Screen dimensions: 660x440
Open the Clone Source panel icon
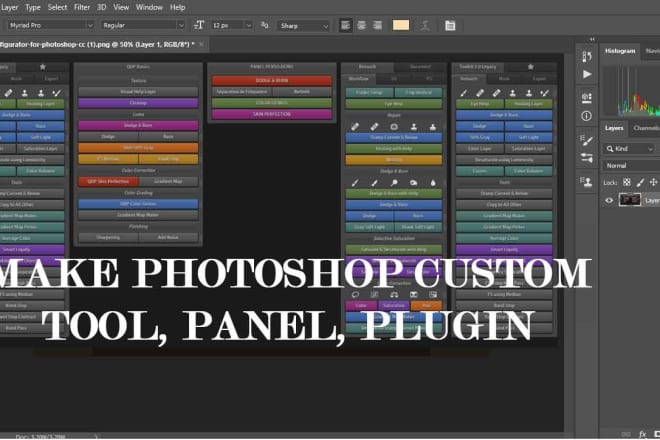point(586,181)
